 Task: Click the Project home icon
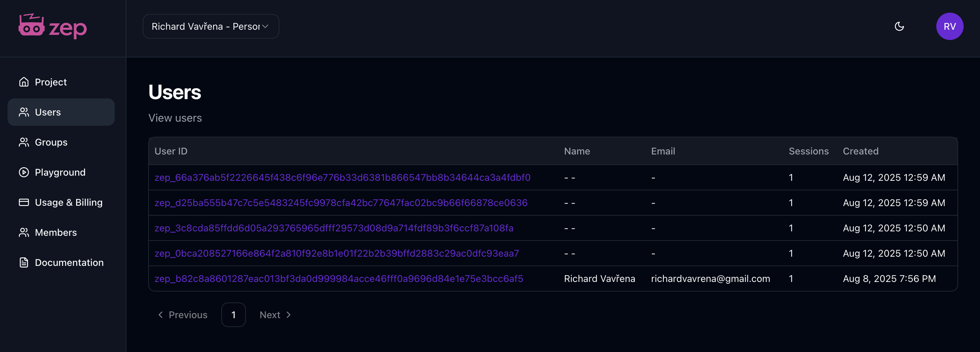24,82
